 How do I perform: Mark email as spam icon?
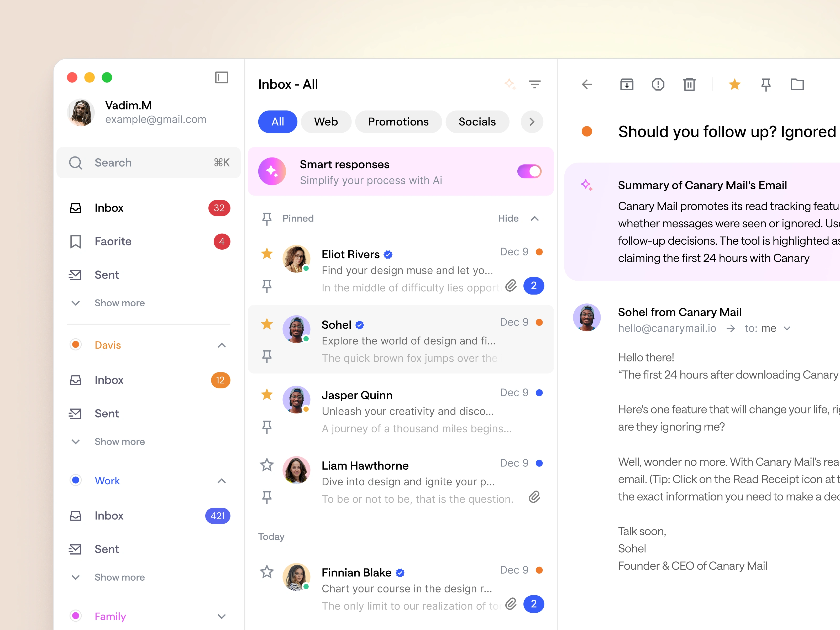tap(658, 84)
